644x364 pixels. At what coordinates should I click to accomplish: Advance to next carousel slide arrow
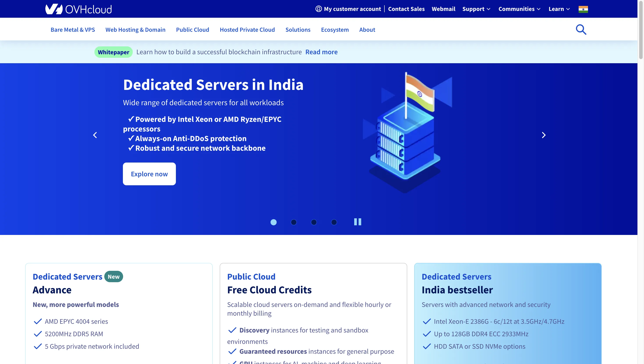(x=543, y=135)
